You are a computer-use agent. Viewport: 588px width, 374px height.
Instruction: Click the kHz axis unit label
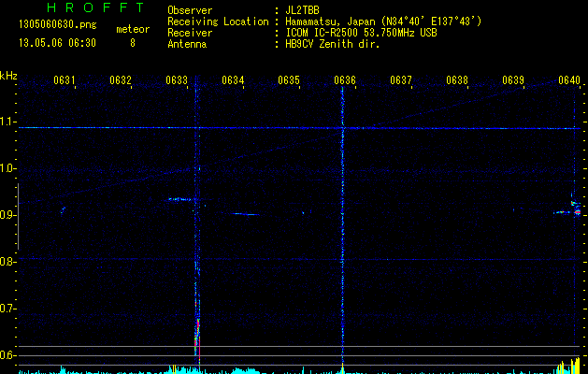tap(8, 75)
